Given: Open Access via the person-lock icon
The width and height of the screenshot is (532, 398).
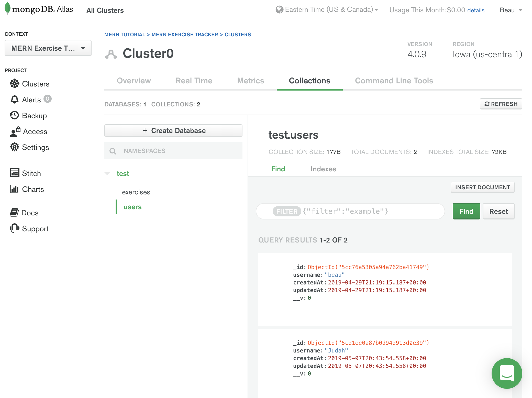Looking at the screenshot, I should (x=15, y=131).
